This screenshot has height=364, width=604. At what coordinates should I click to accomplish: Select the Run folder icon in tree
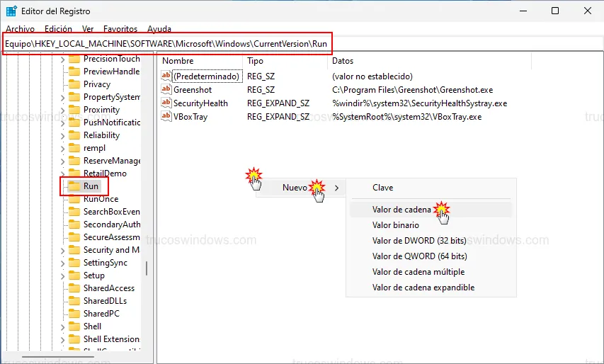tap(73, 186)
